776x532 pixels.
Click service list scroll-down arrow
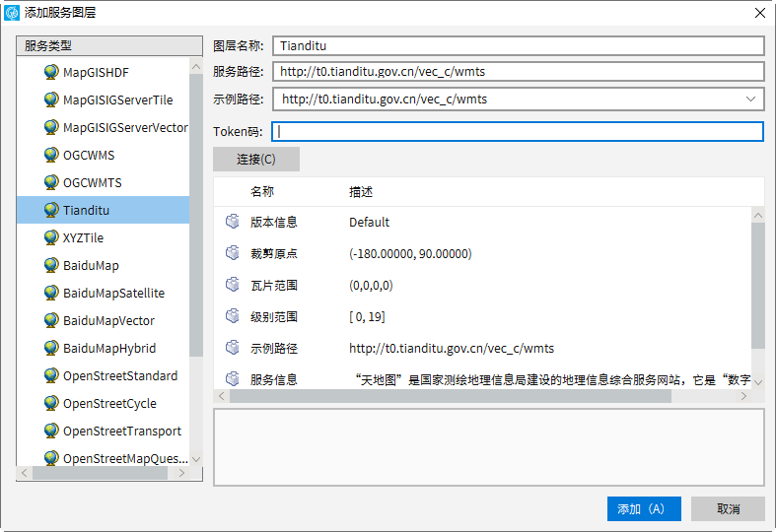[x=196, y=459]
